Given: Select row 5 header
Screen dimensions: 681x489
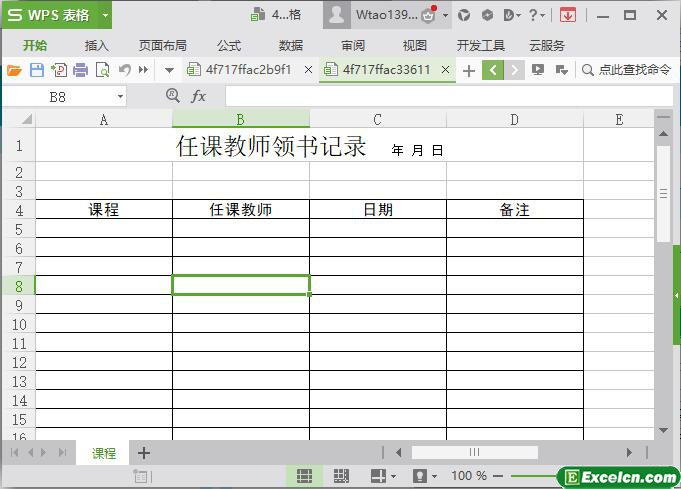Looking at the screenshot, I should tap(19, 229).
